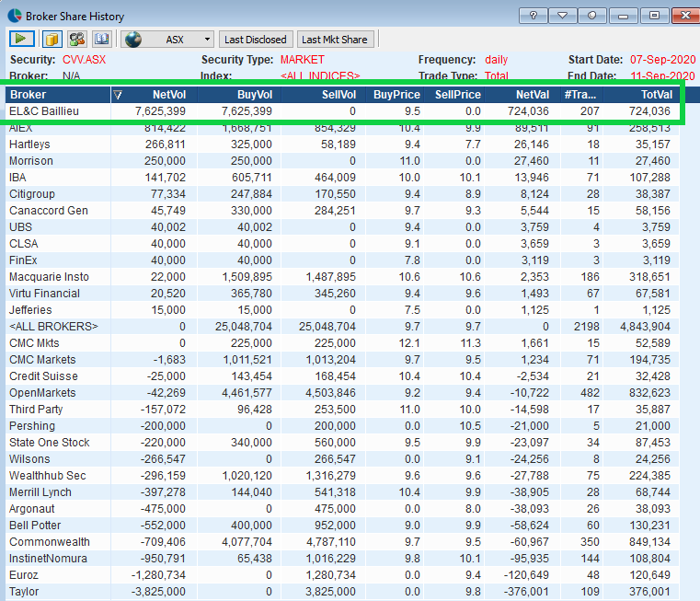The height and width of the screenshot is (601, 700).
Task: Select the <ALL BROKERS> row
Action: [x=342, y=326]
